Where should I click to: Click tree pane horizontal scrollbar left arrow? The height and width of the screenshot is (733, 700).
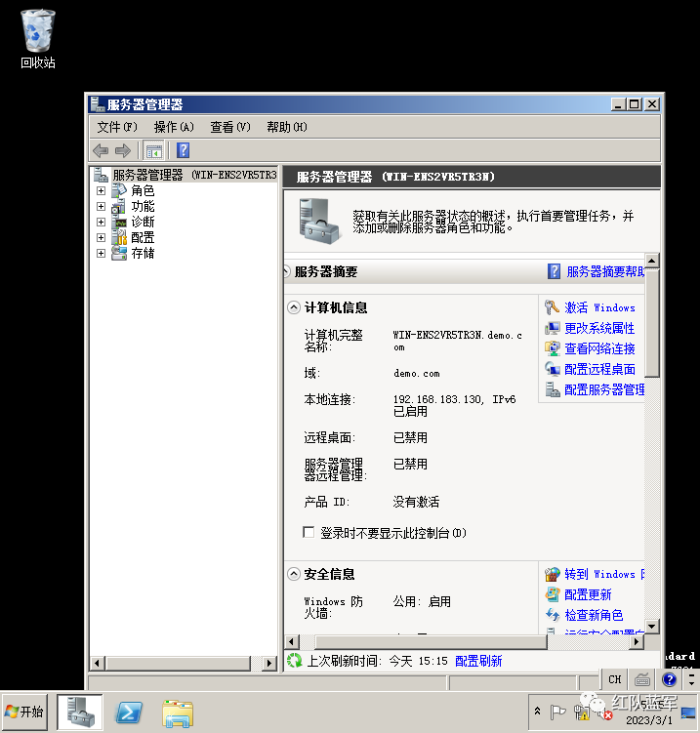97,663
